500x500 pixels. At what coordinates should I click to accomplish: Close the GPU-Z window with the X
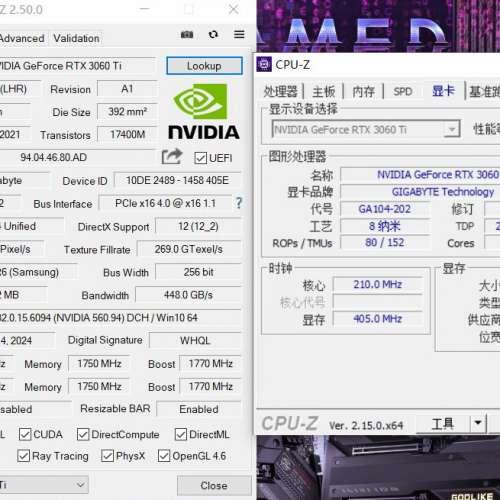pos(234,9)
